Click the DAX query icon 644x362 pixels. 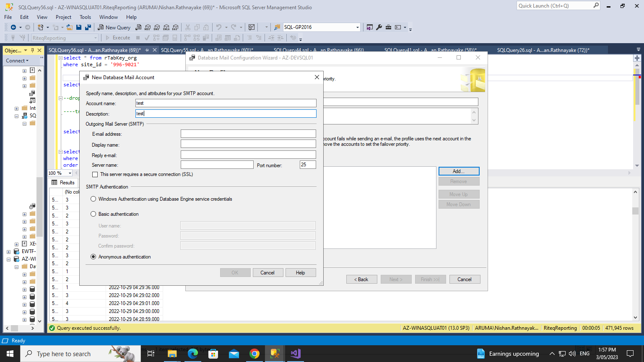(x=175, y=27)
